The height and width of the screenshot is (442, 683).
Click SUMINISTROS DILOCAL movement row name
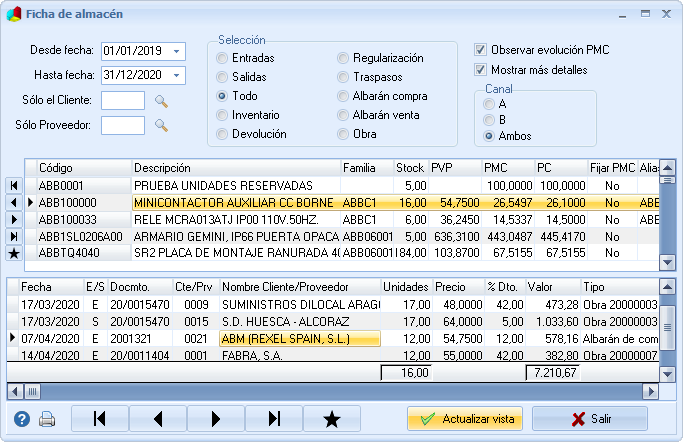click(301, 305)
